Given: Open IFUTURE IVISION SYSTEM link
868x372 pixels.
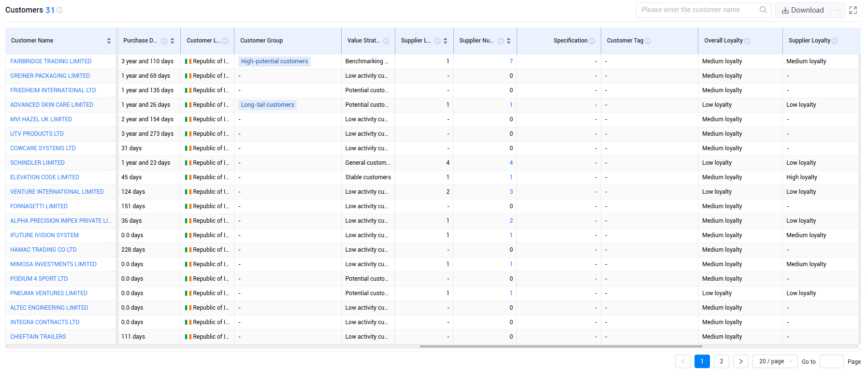Looking at the screenshot, I should point(44,235).
